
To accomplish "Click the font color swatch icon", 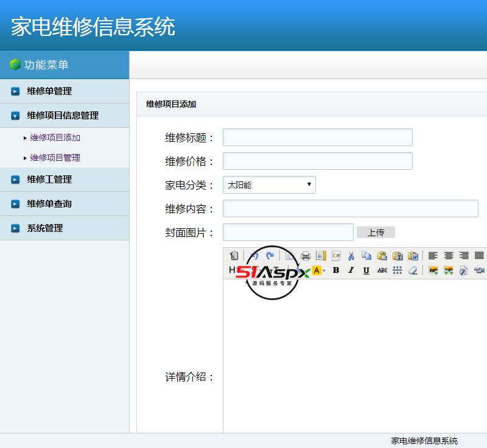I will pos(317,270).
